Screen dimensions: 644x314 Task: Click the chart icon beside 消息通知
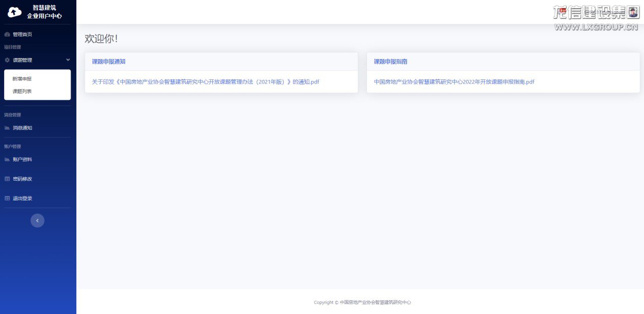click(7, 128)
